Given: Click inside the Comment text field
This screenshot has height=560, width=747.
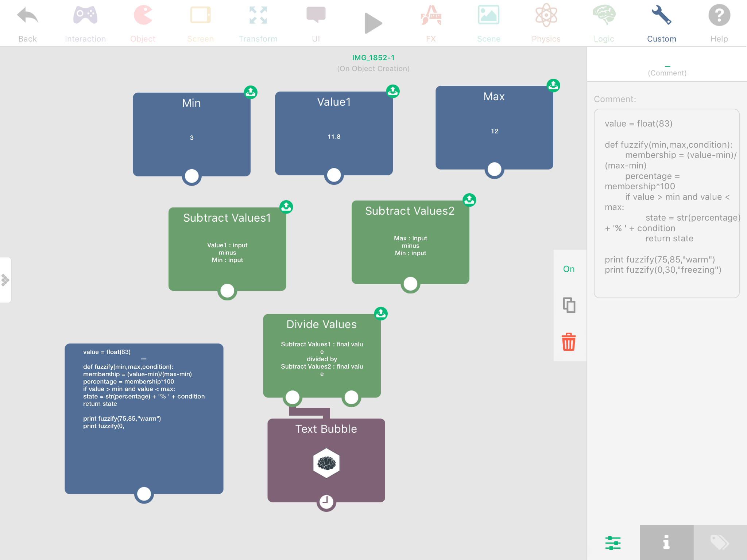Looking at the screenshot, I should [666, 203].
